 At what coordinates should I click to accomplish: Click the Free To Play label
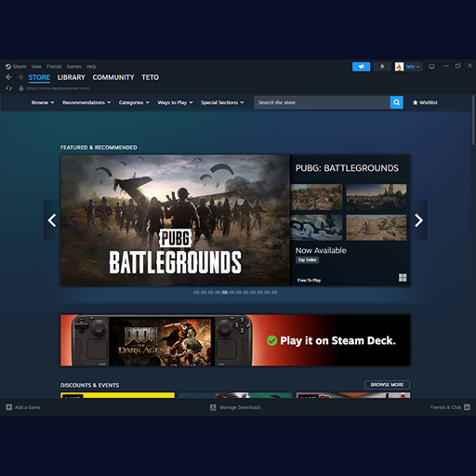[310, 280]
